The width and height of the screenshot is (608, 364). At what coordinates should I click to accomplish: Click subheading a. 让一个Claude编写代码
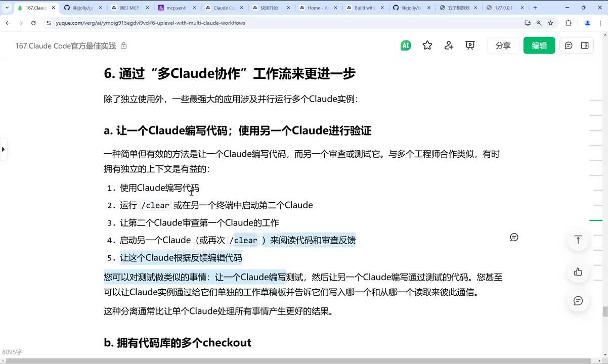pyautogui.click(x=237, y=130)
